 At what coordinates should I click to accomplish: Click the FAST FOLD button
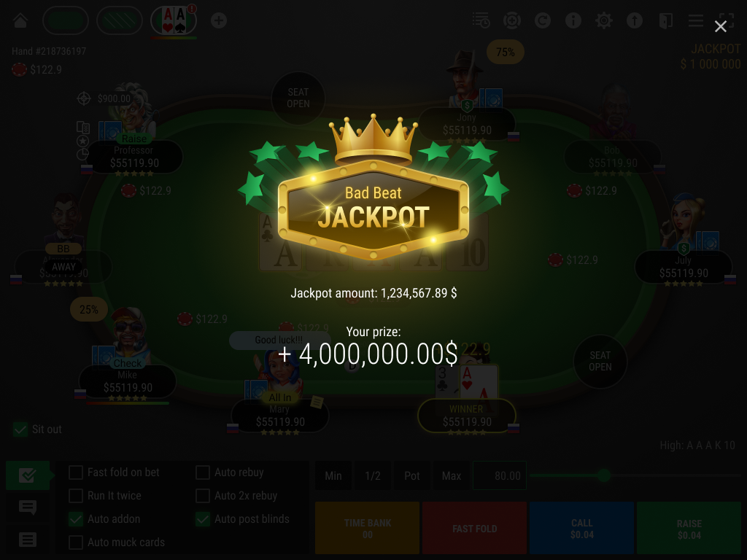(474, 528)
